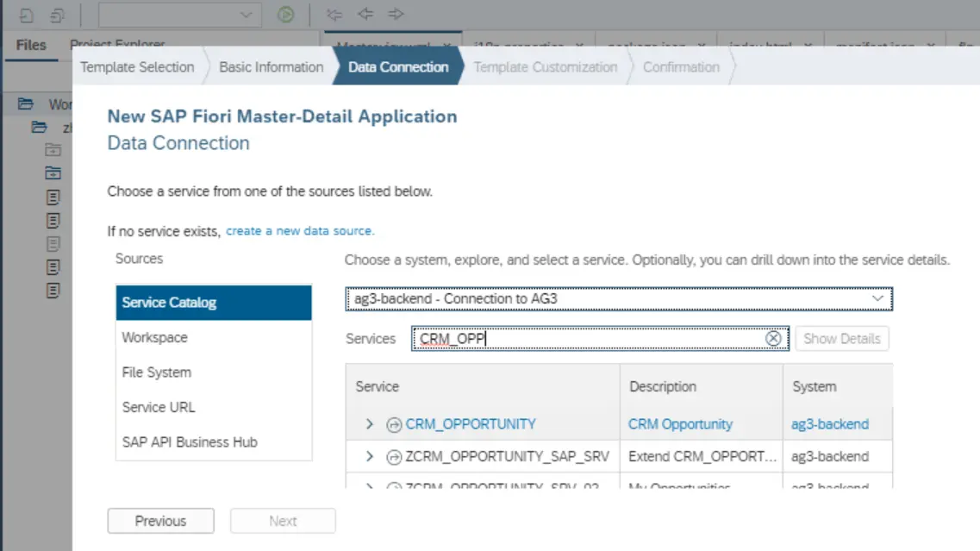Click the Description column header
980x551 pixels.
702,386
